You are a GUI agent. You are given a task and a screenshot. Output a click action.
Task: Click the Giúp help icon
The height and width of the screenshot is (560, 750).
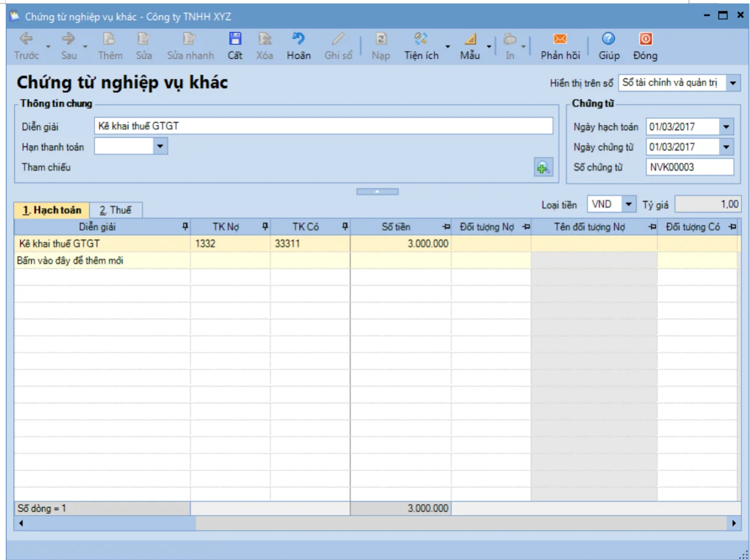point(608,39)
